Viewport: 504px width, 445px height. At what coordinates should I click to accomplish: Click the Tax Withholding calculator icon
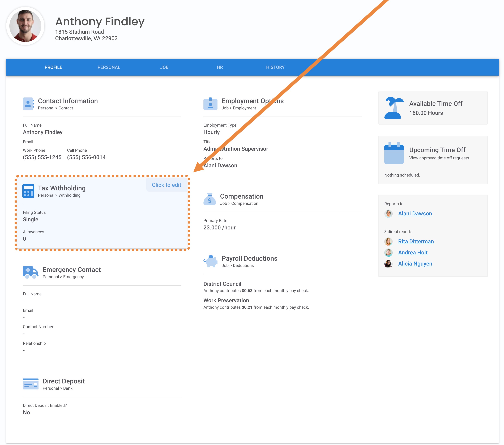click(x=28, y=191)
